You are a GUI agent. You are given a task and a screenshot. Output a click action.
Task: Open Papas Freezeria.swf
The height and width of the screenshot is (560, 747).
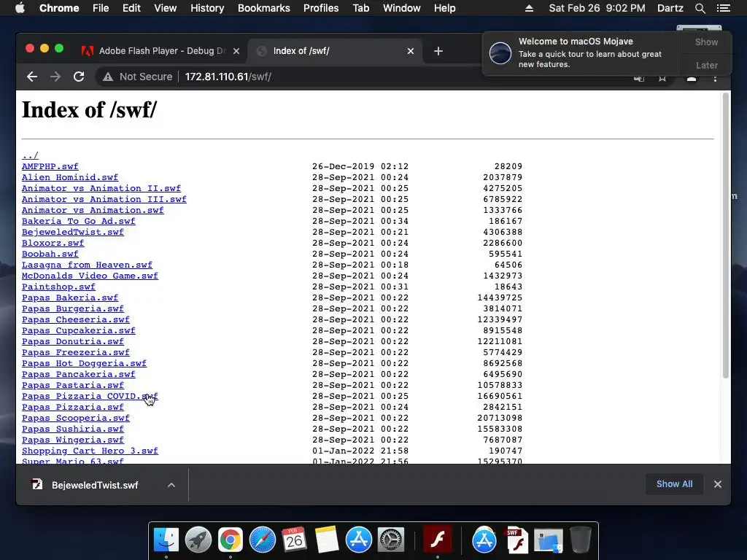coord(76,352)
